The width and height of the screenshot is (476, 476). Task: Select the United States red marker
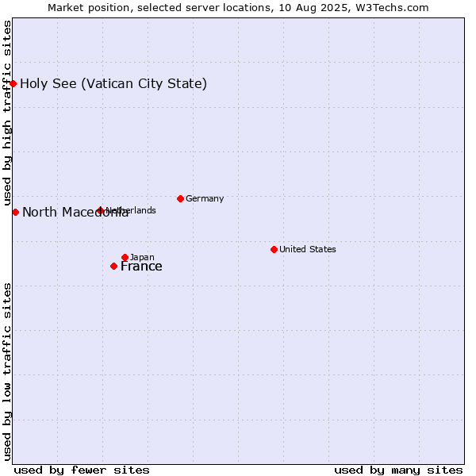[x=274, y=250]
